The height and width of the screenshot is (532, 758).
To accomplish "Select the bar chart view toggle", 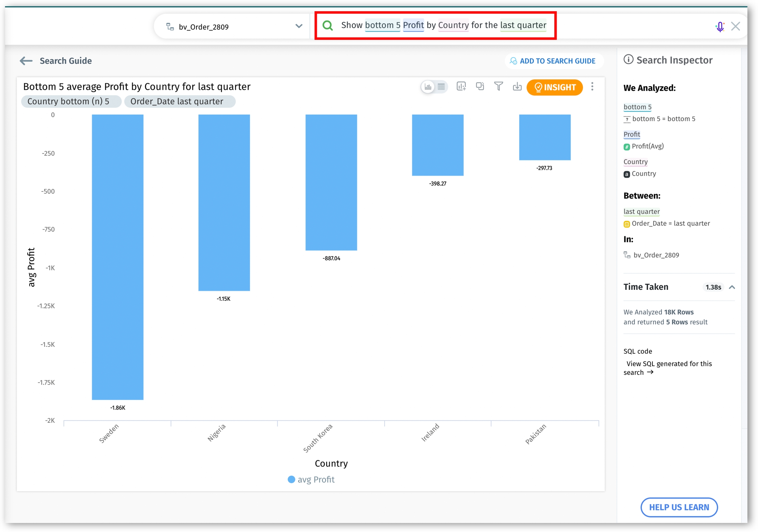I will tap(428, 87).
